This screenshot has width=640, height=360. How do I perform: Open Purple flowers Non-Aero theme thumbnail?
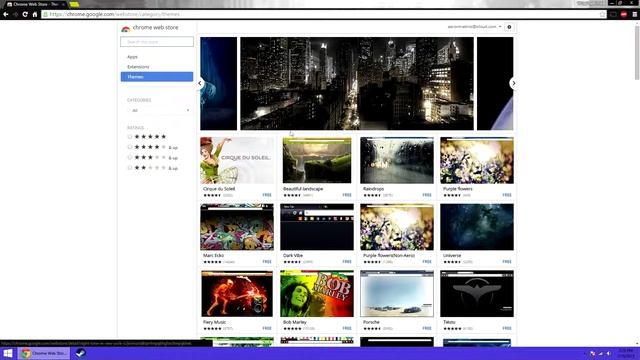tap(397, 227)
